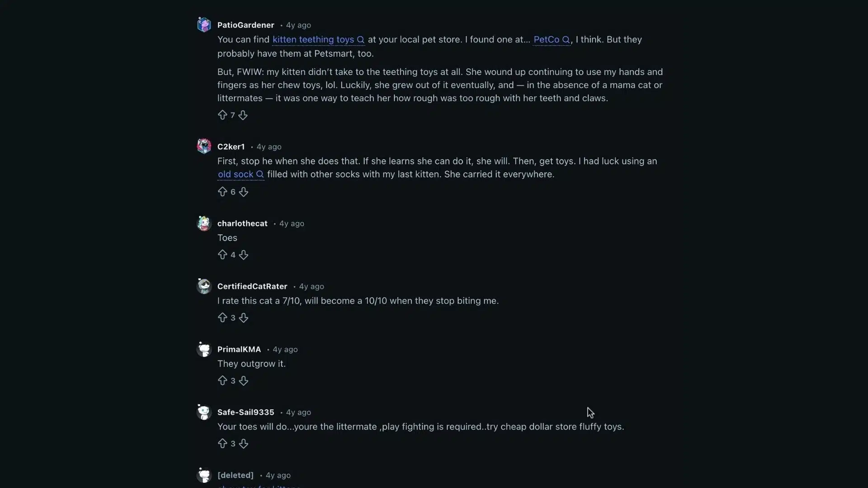Upvote PatioGardener's comment
This screenshot has width=868, height=488.
coord(222,115)
